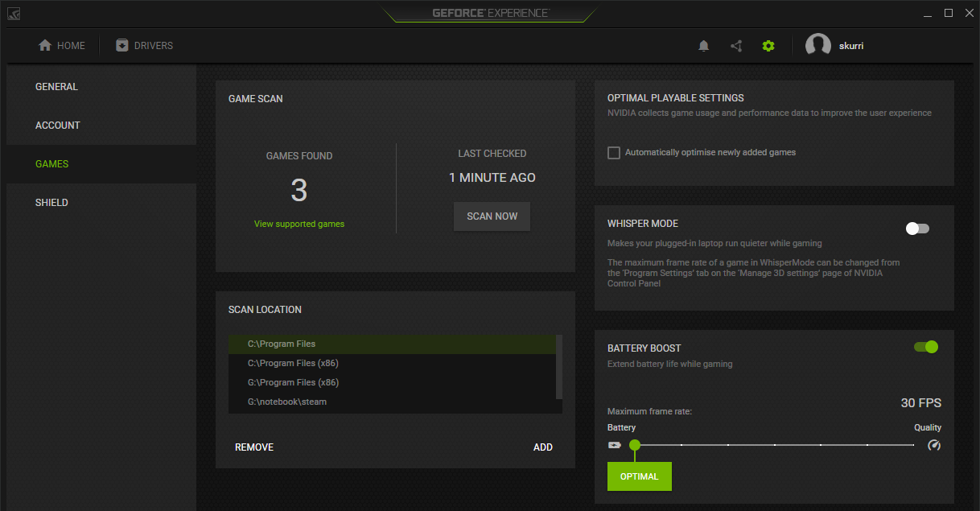
Task: Click the quality gauge icon beside slider
Action: tap(934, 445)
